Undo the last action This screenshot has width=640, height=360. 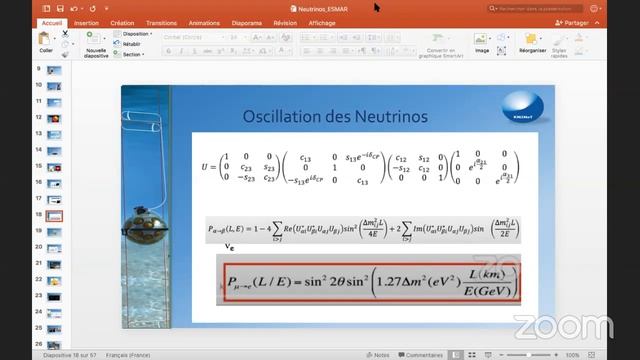74,9
